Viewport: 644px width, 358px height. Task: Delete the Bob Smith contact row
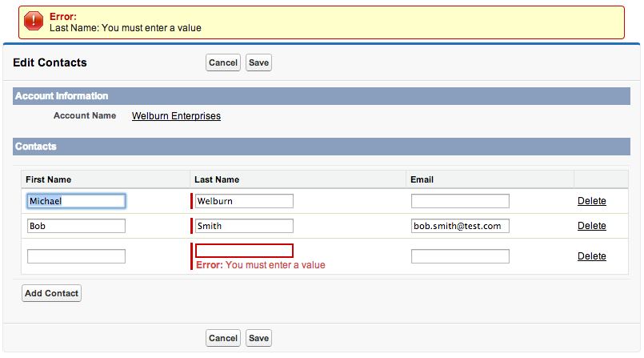coord(592,226)
